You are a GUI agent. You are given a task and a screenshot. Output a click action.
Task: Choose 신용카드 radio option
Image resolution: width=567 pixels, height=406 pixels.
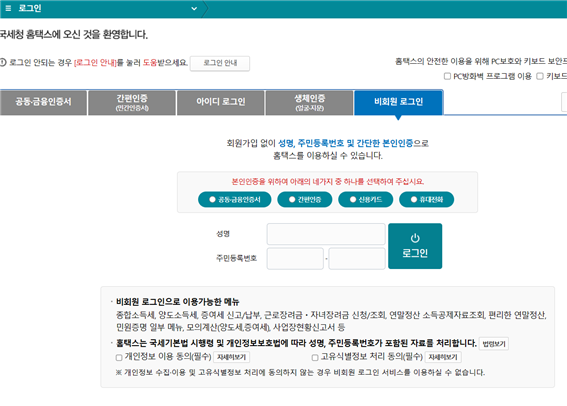(366, 200)
